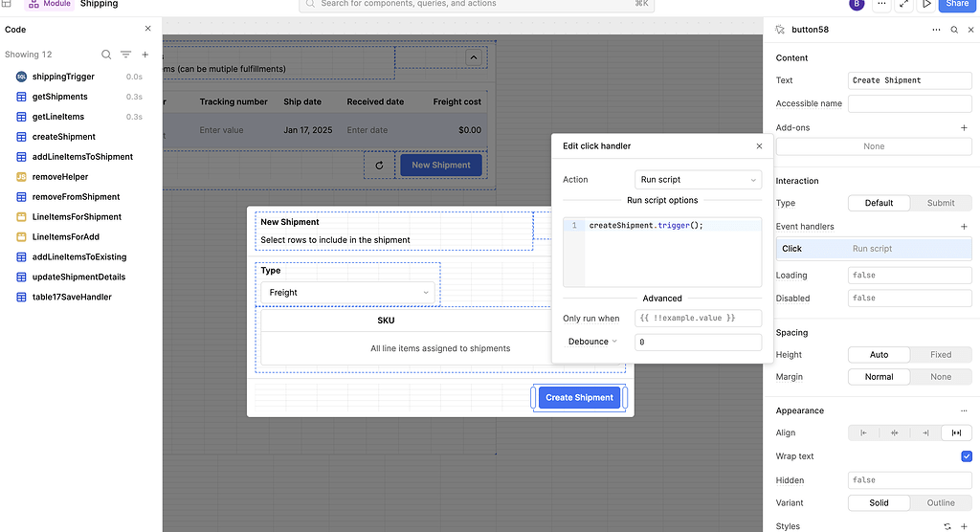Close the Code panel
Viewport: 980px width, 532px height.
(x=148, y=29)
